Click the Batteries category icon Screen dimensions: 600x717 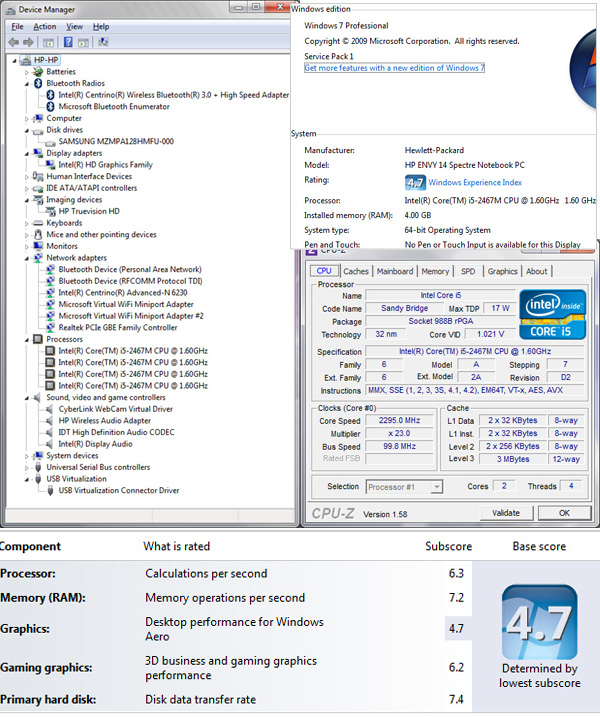click(38, 72)
